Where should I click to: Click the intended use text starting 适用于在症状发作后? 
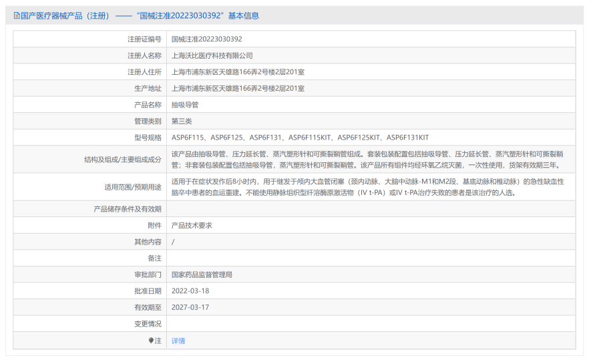(367, 187)
